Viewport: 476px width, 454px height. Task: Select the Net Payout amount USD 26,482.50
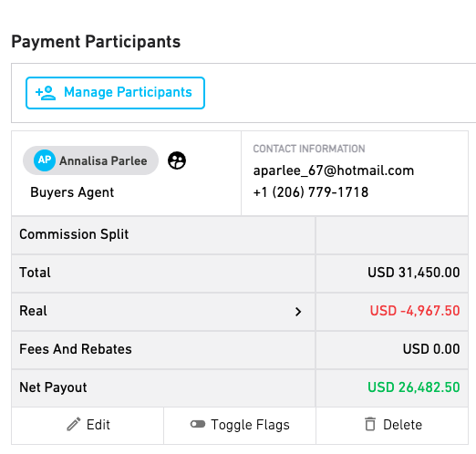point(414,387)
